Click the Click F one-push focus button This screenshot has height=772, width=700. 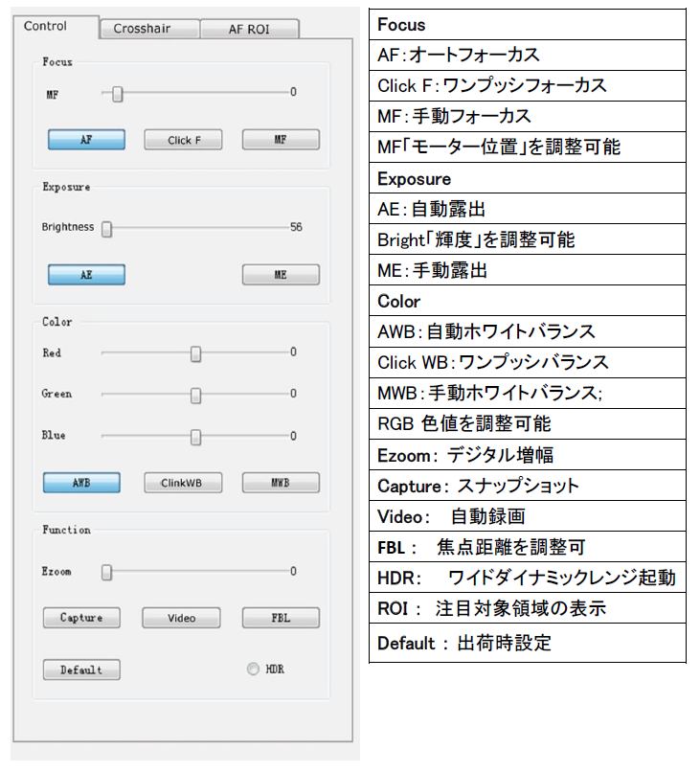coord(183,140)
